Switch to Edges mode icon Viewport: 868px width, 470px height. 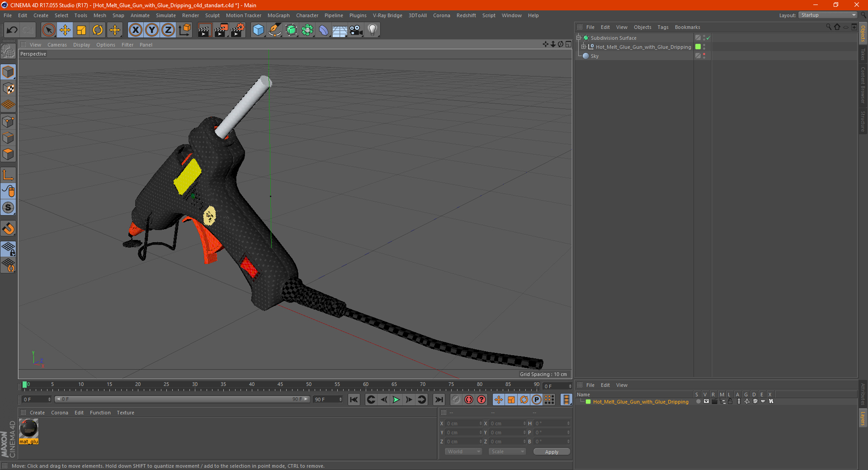click(8, 138)
